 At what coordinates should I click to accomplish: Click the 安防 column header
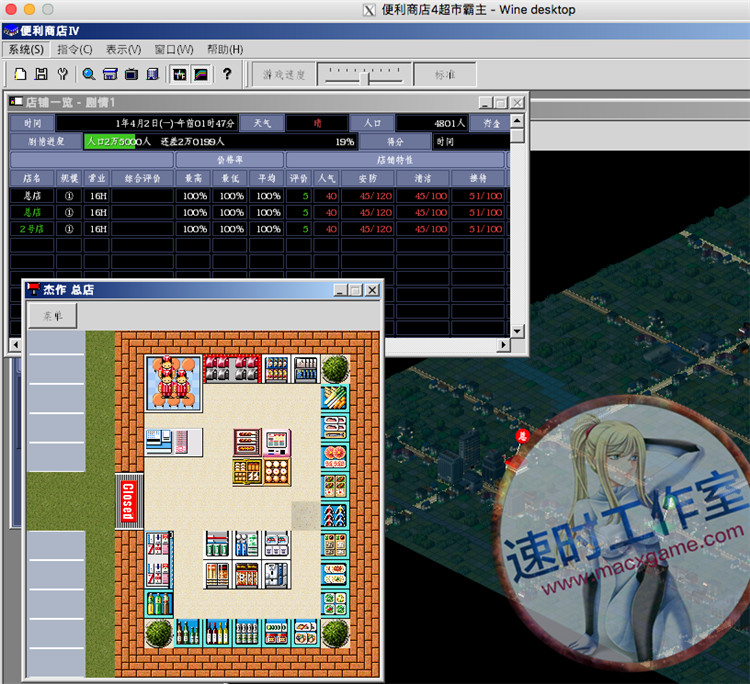pyautogui.click(x=368, y=178)
